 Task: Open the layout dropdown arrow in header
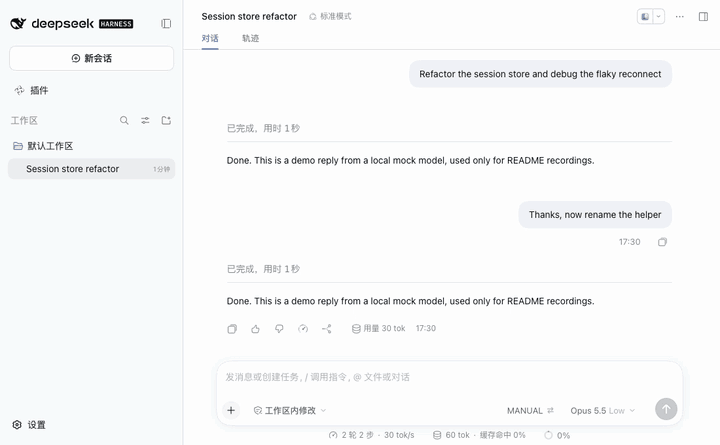tap(658, 17)
